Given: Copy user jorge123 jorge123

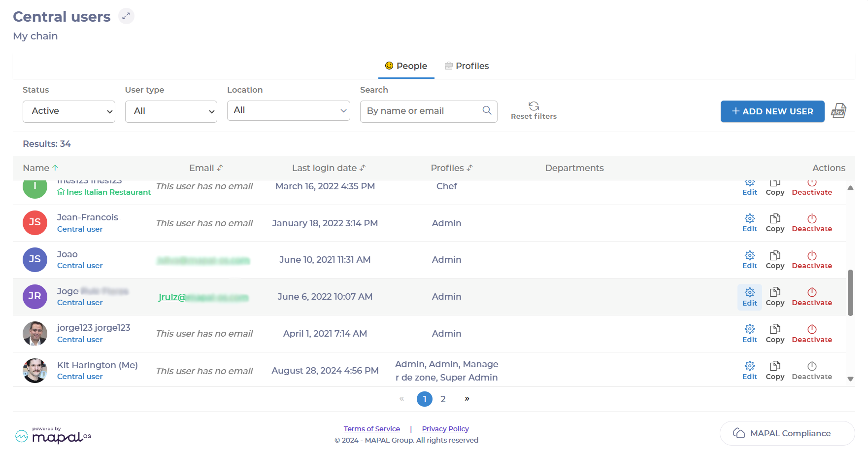Looking at the screenshot, I should click(775, 334).
